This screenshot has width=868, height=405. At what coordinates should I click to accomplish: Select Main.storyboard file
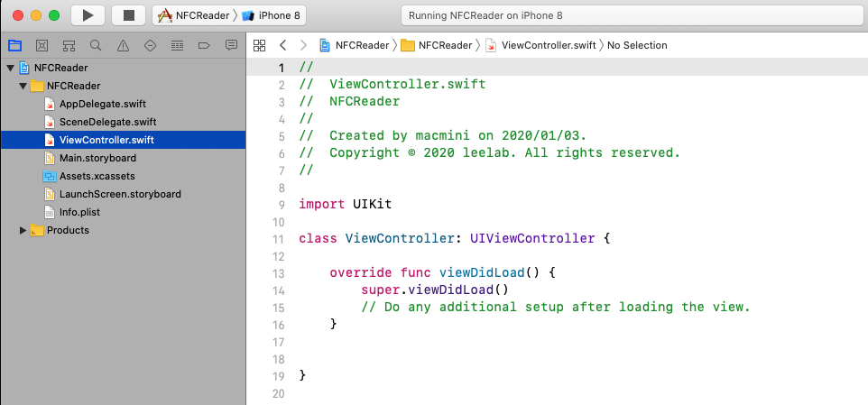coord(97,158)
